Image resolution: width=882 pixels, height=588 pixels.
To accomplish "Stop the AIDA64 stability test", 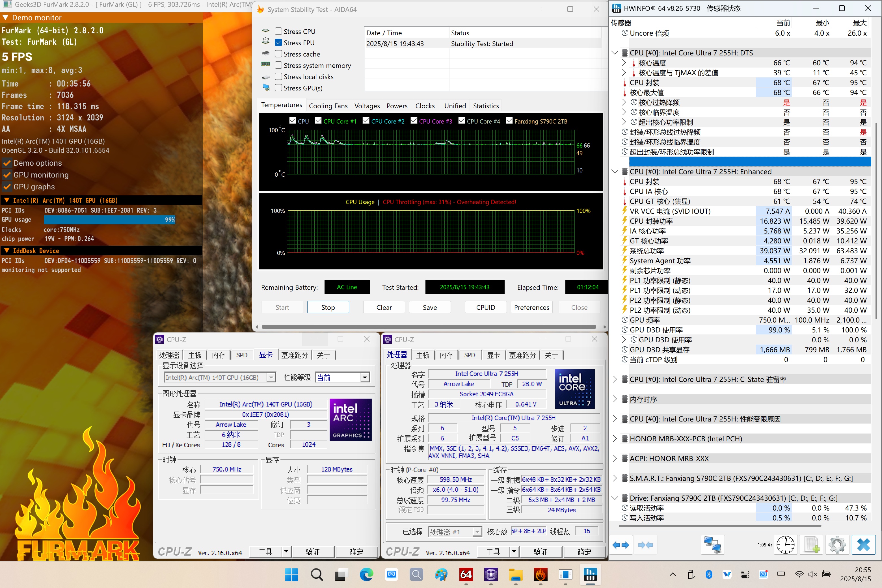I will pos(328,307).
